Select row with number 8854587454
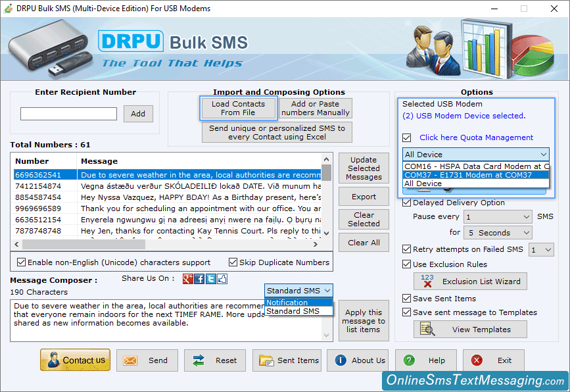 [168, 197]
